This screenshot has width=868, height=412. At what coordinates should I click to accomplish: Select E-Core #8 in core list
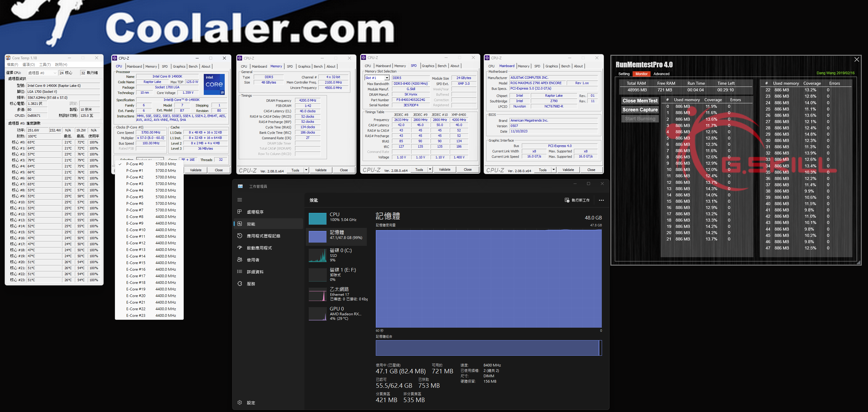coord(149,216)
